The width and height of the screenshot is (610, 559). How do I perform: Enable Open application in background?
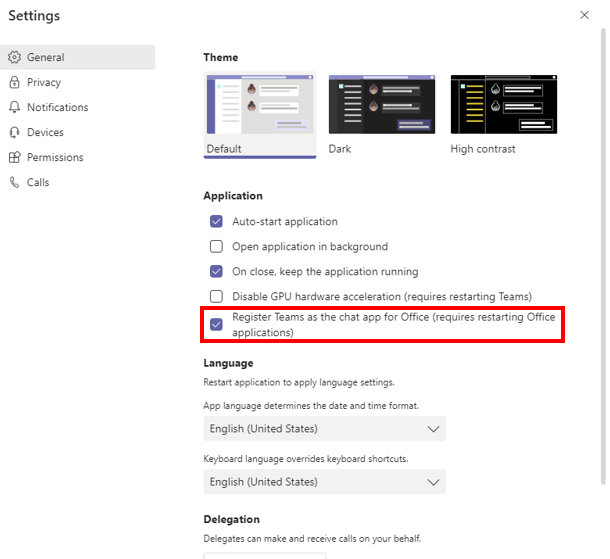pos(216,246)
